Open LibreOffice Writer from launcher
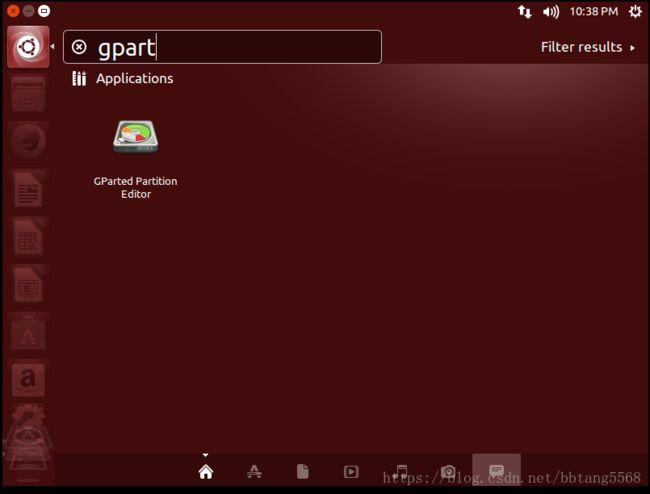Viewport: 650px width, 494px height. click(28, 189)
